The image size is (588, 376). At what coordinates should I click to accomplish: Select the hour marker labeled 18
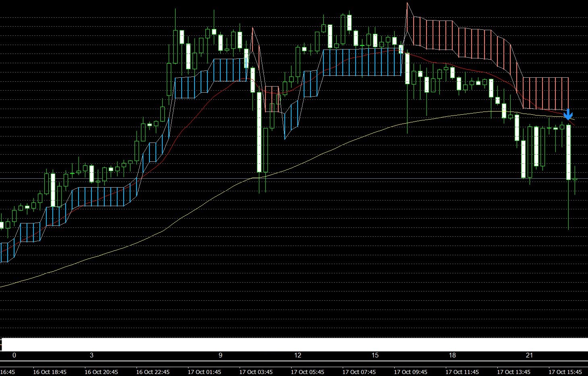point(452,355)
